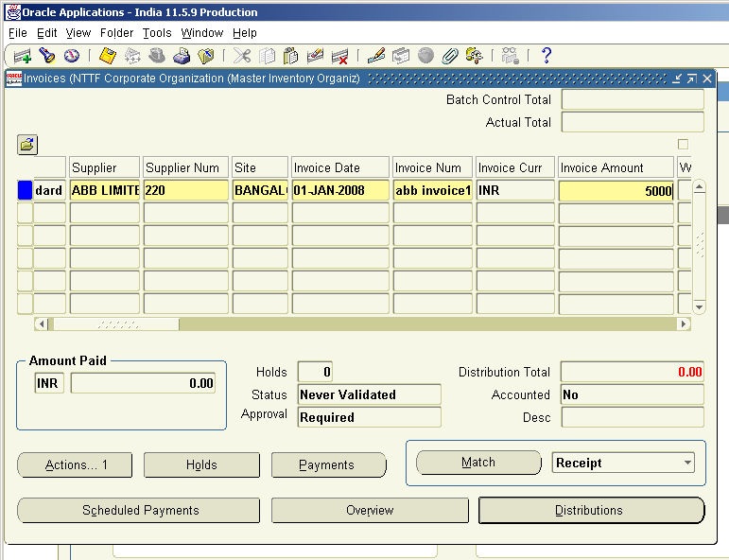Open the Tools menu
This screenshot has width=729, height=560.
[157, 33]
